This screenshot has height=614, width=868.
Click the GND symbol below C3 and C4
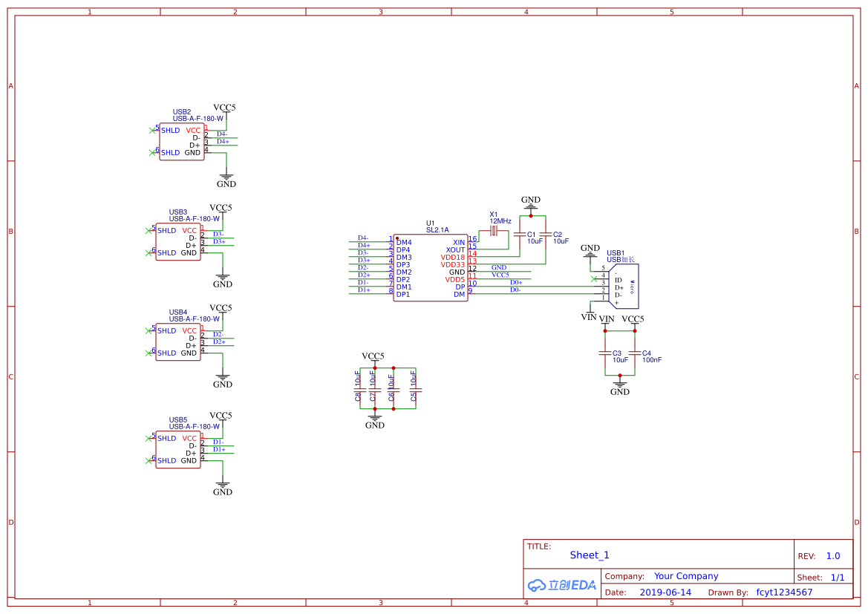[619, 387]
